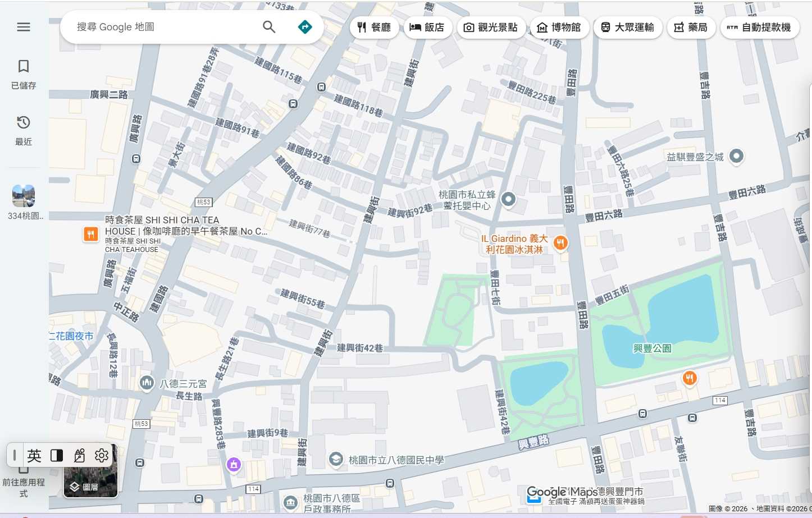Select the 時食茶屋 restaurant marker icon

(x=90, y=234)
